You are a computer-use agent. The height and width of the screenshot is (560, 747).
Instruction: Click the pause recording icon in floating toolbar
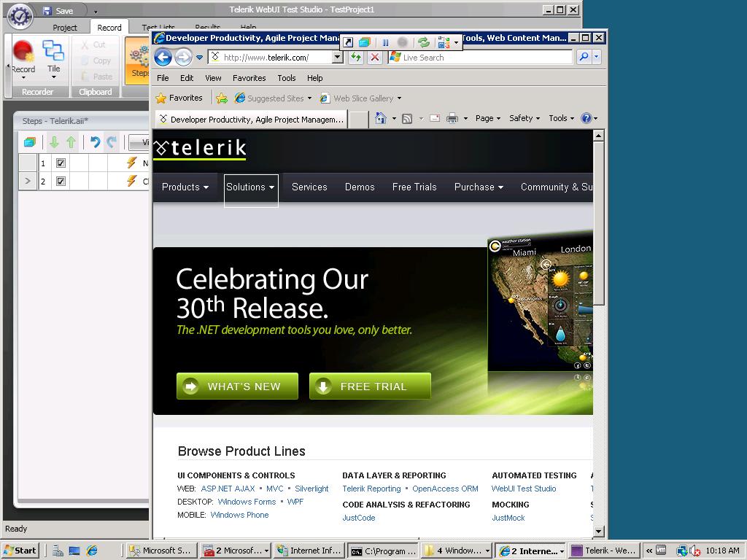tap(385, 43)
